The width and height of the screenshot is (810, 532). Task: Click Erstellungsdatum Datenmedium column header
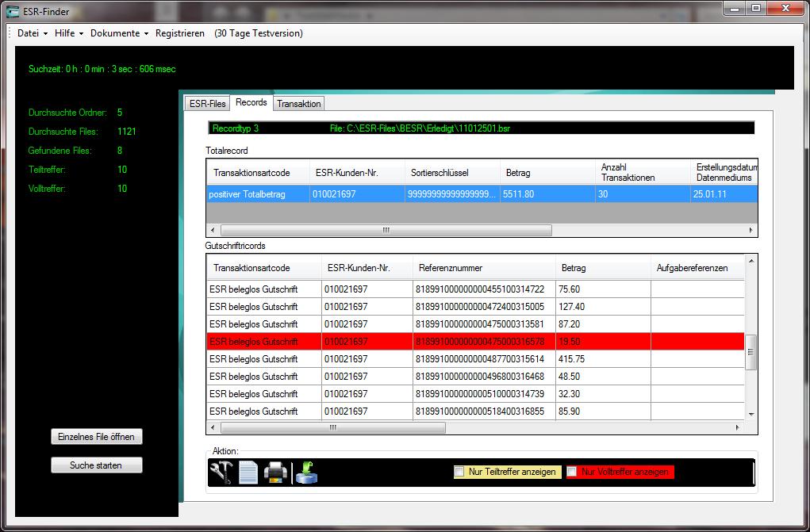pos(724,173)
